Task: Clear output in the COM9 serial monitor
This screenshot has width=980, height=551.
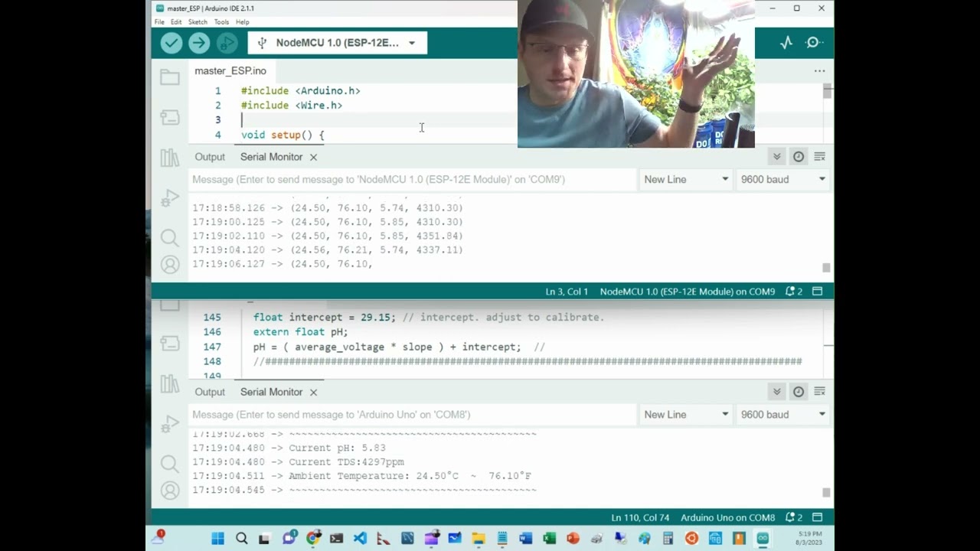Action: click(x=819, y=156)
